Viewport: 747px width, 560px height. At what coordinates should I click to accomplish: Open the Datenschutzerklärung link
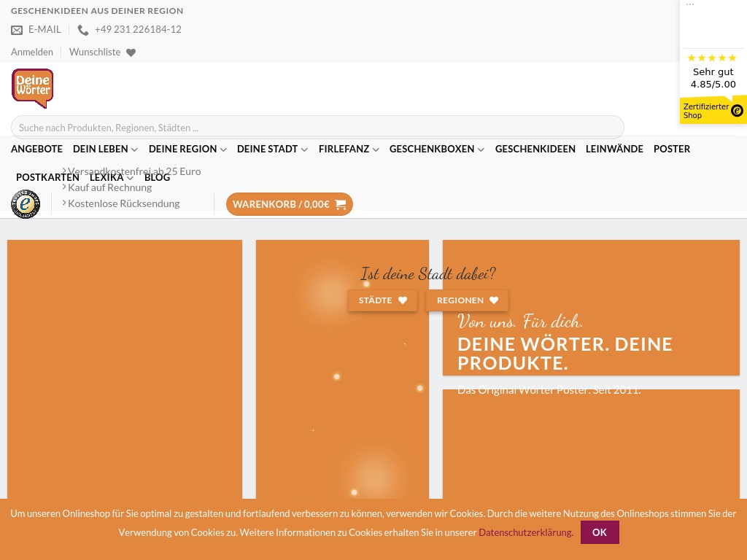coord(525,532)
